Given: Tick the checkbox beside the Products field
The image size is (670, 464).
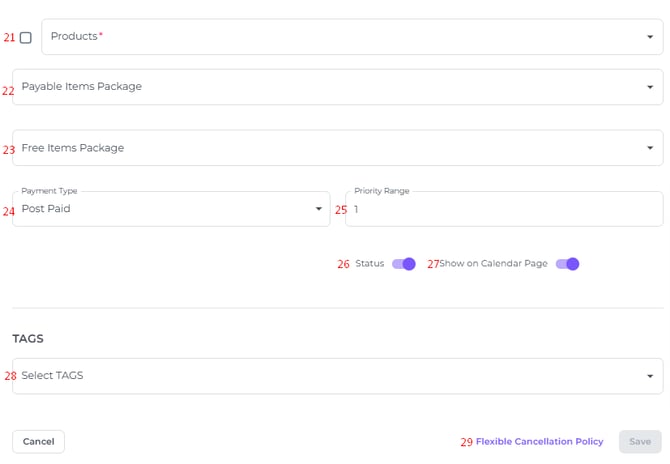Looking at the screenshot, I should pyautogui.click(x=26, y=38).
